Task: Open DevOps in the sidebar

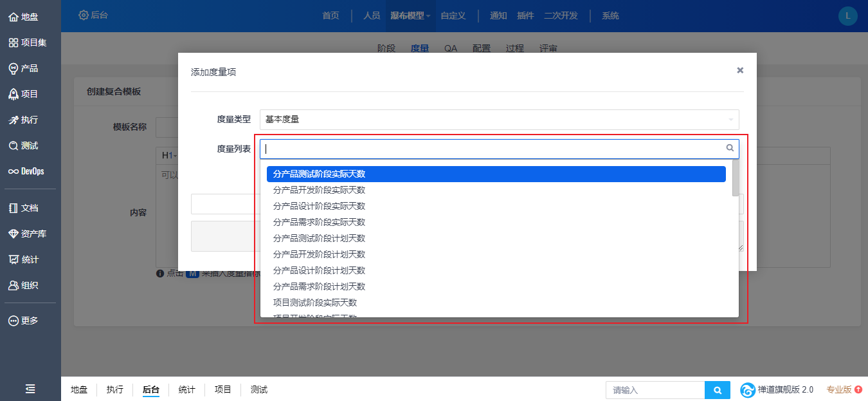Action: pyautogui.click(x=26, y=171)
